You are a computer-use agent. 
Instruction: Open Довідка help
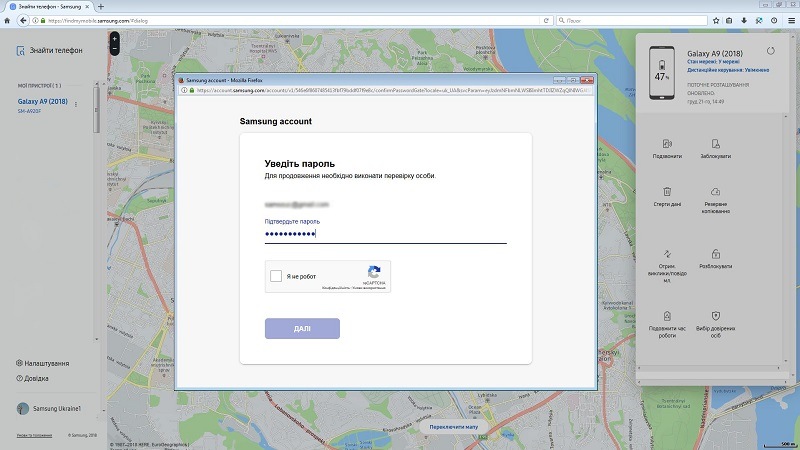coord(32,379)
